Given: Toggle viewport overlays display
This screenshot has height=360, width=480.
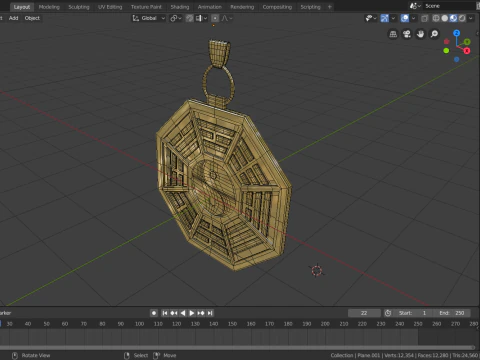Looking at the screenshot, I should (405, 18).
